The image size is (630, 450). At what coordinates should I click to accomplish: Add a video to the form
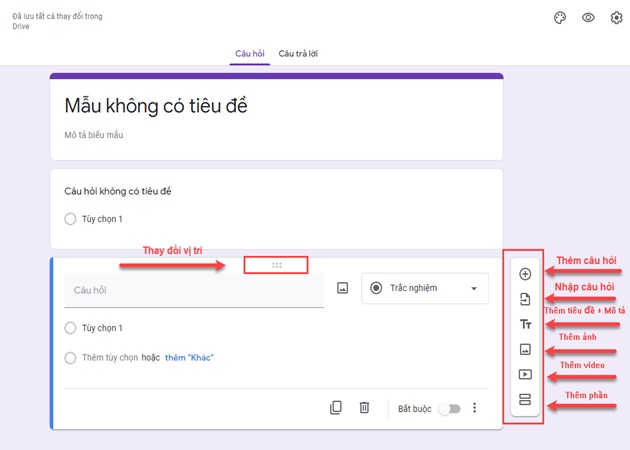click(525, 374)
